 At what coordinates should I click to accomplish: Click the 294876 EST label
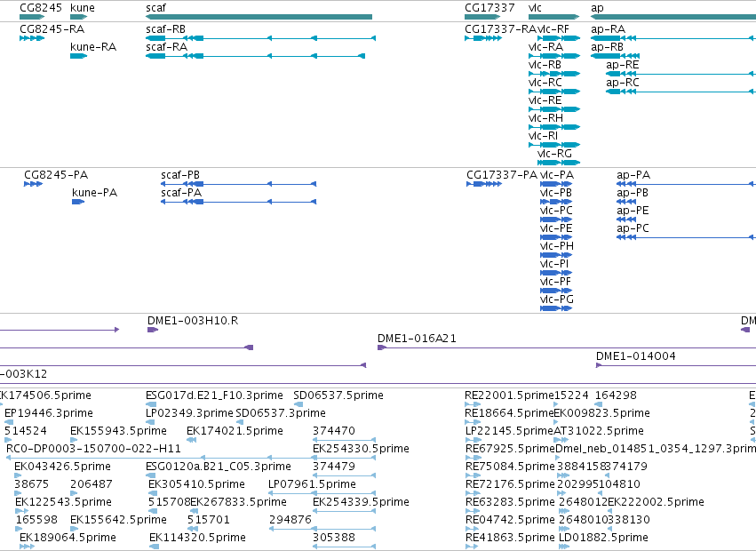tap(290, 520)
